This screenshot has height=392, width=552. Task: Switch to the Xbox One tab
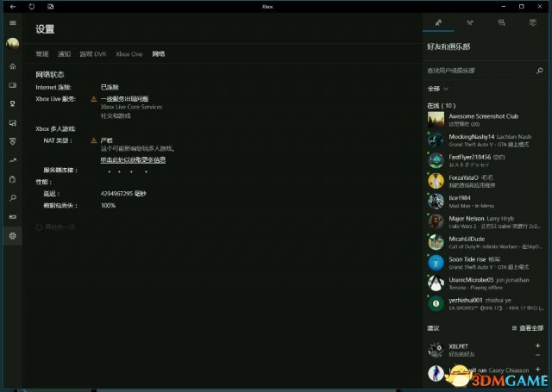[129, 53]
